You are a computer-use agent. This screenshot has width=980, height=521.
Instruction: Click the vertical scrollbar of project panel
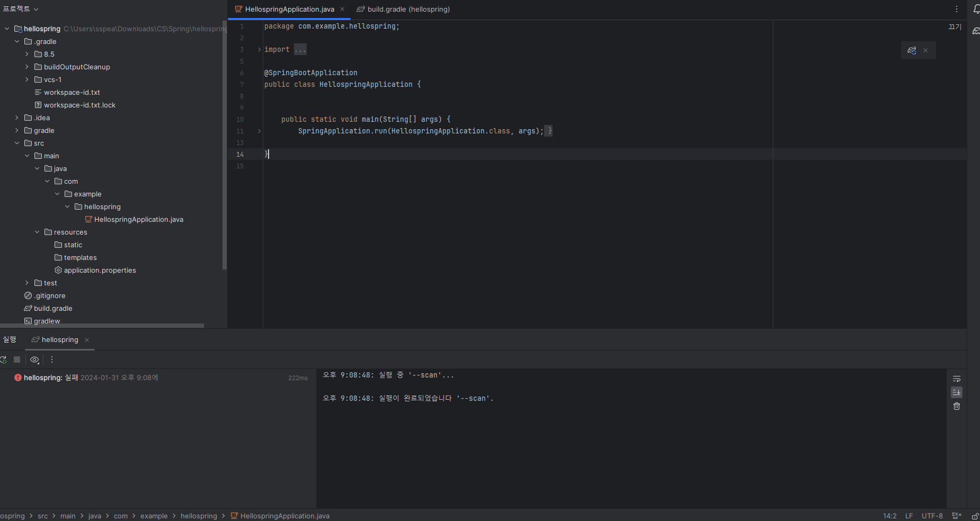pyautogui.click(x=225, y=145)
